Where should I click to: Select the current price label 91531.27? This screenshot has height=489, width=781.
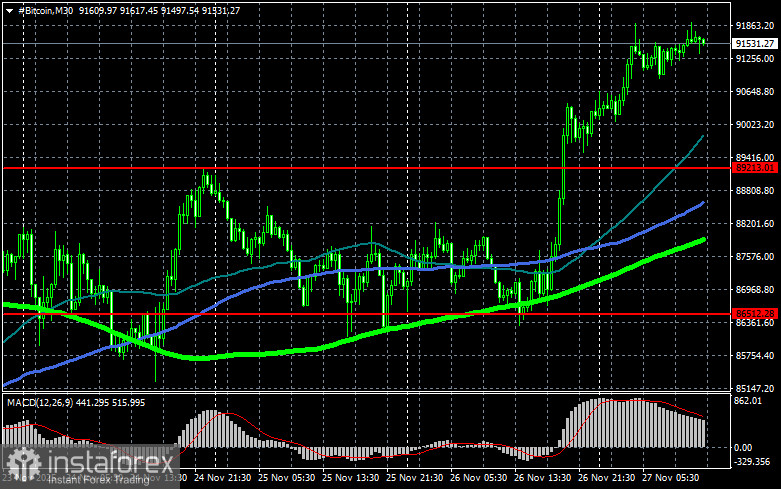[755, 44]
